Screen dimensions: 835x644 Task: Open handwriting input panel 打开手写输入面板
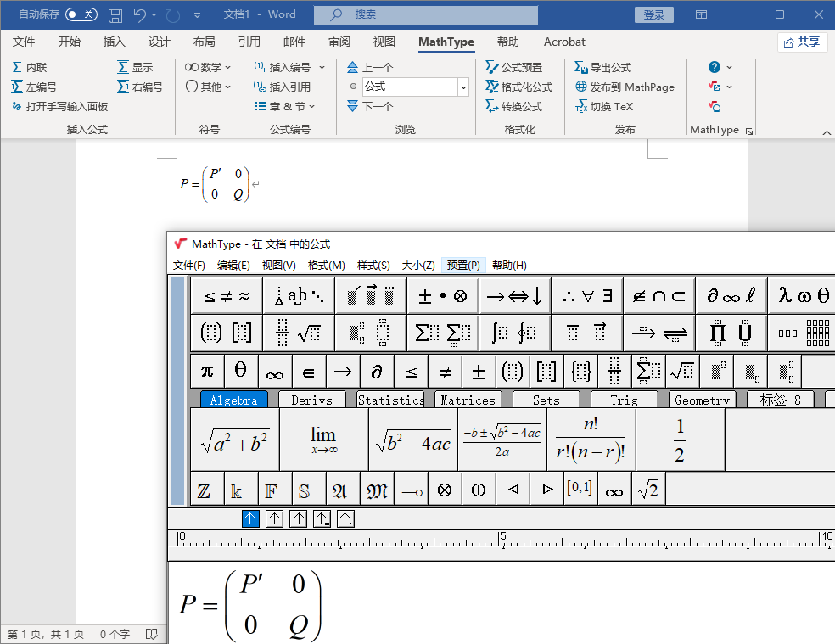click(x=59, y=107)
